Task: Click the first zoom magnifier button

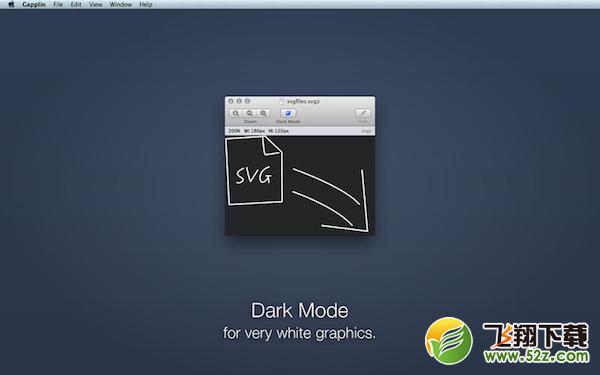Action: coord(236,113)
